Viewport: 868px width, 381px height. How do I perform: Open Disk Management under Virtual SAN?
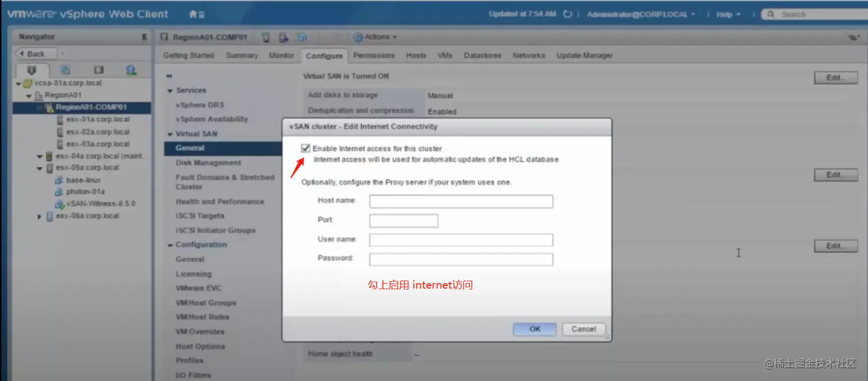point(208,163)
